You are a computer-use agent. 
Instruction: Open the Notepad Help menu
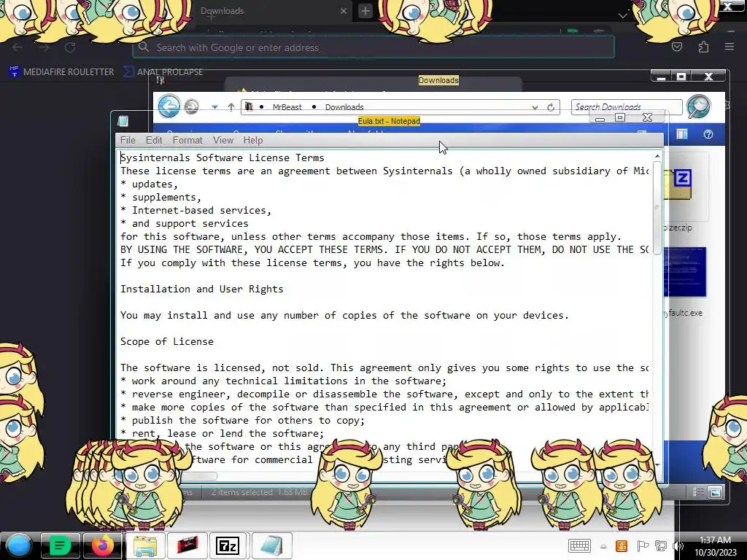pyautogui.click(x=253, y=140)
